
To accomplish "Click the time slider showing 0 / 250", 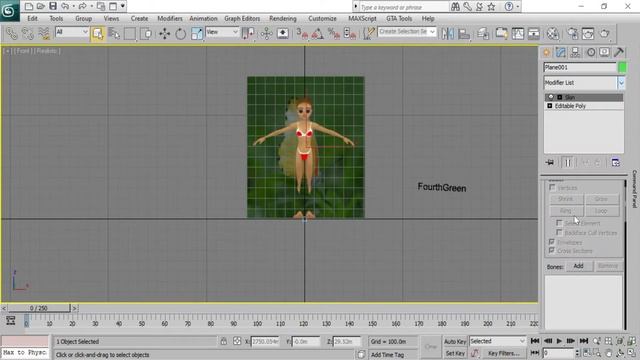I will [x=39, y=309].
